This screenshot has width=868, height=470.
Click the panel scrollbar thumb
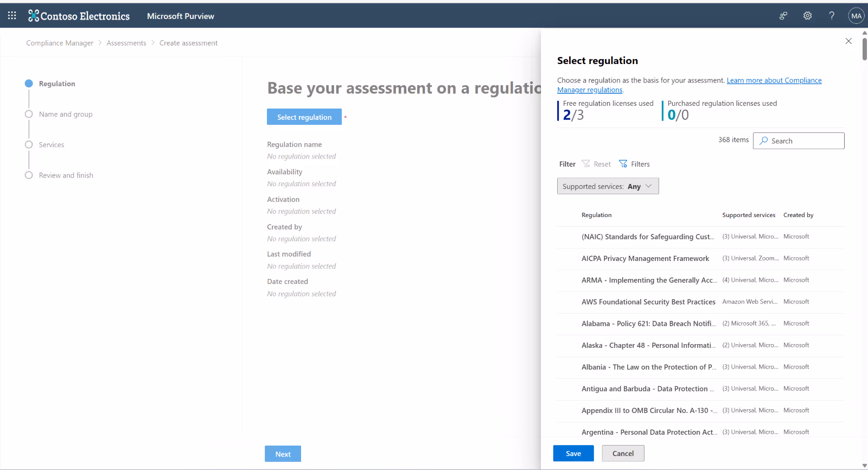pos(864,49)
